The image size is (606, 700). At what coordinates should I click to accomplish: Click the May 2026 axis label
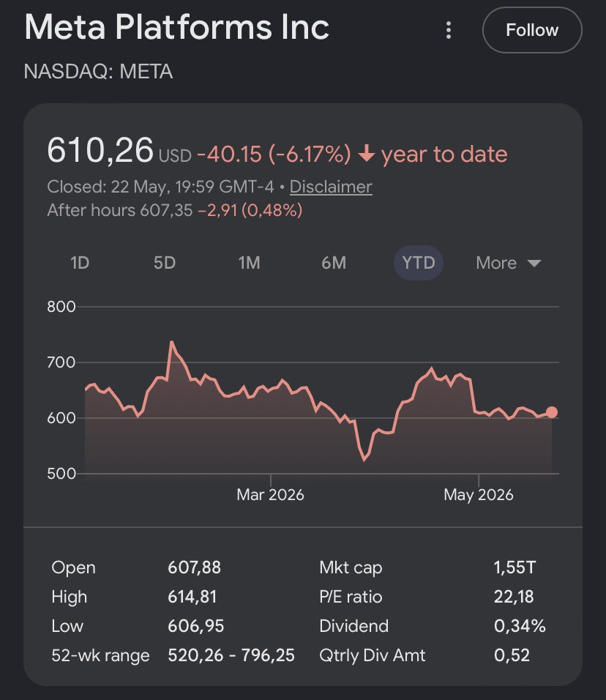pos(479,495)
